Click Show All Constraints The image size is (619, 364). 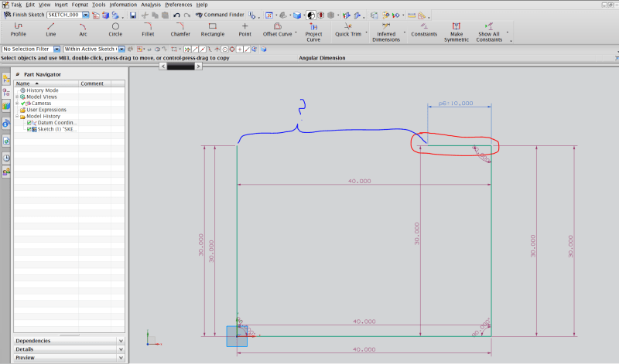(489, 32)
